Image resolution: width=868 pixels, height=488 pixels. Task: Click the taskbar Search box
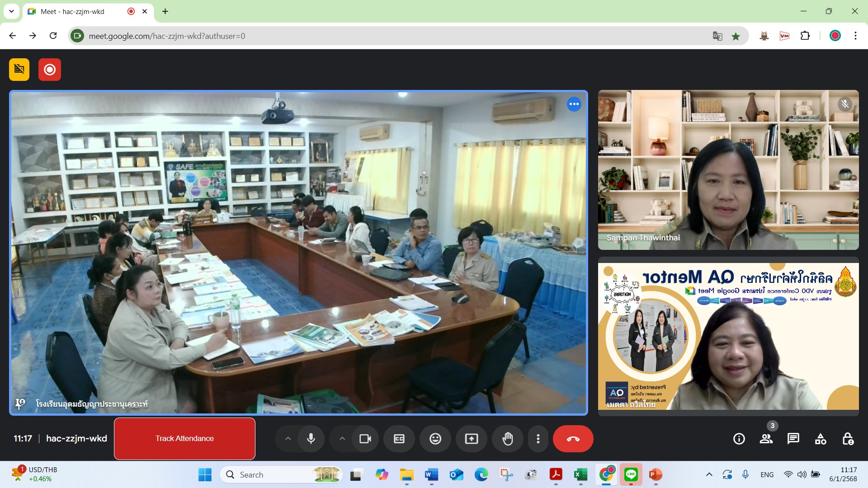281,474
